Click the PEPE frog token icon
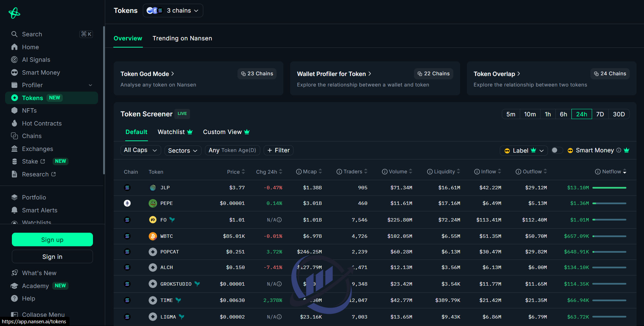Viewport: 644px width, 326px height. [153, 203]
